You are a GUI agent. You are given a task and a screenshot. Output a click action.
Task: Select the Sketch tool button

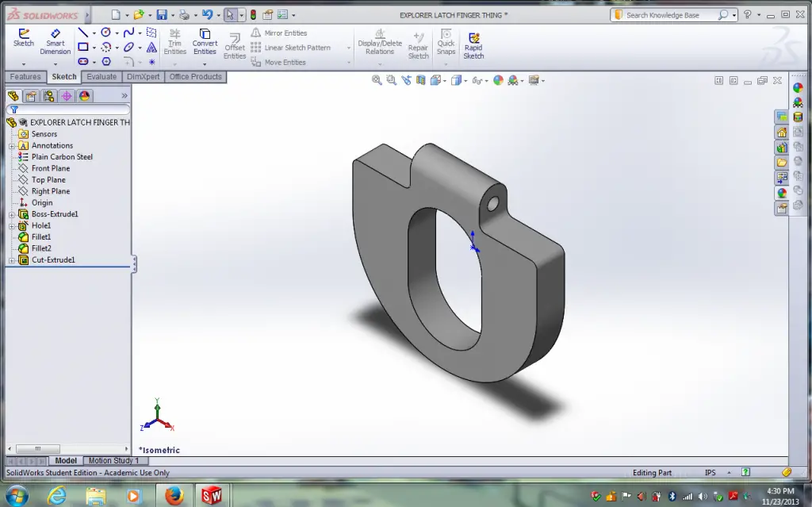click(23, 38)
